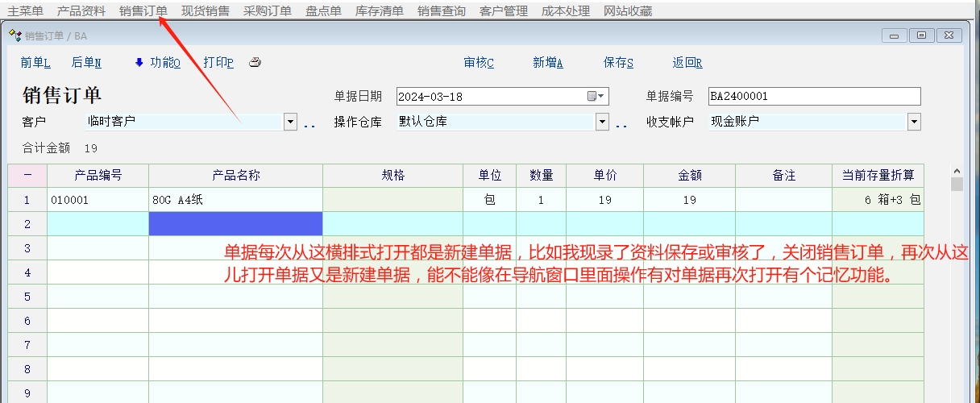Click the 功能O down-arrow icon
980x403 pixels.
tap(139, 63)
